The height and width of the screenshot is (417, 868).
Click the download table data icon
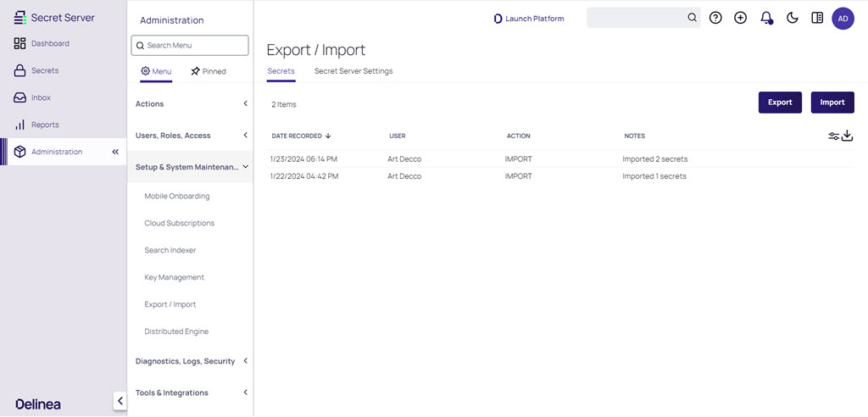[x=847, y=136]
